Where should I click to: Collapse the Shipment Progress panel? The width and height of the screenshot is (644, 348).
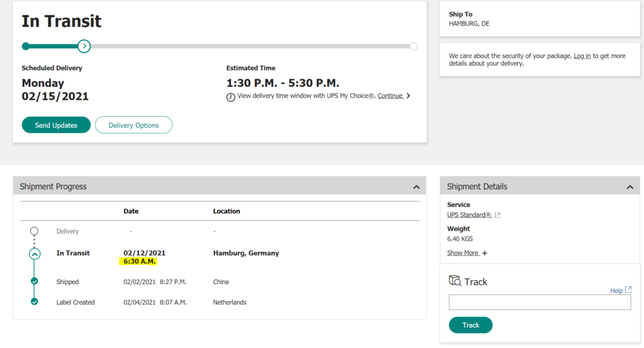point(416,187)
